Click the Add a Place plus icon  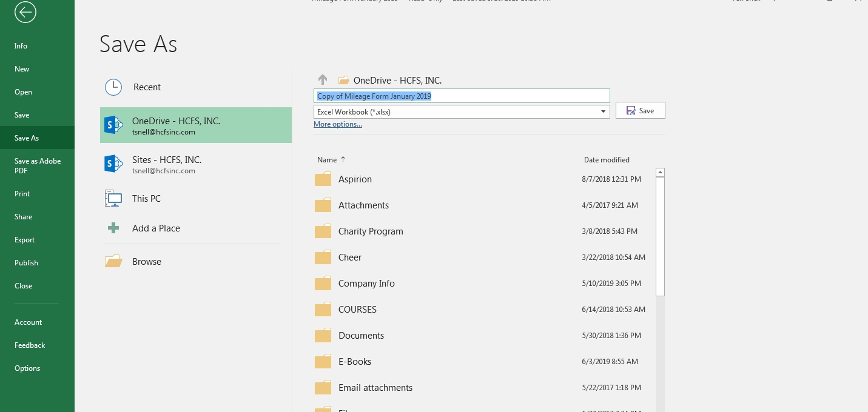coord(113,228)
